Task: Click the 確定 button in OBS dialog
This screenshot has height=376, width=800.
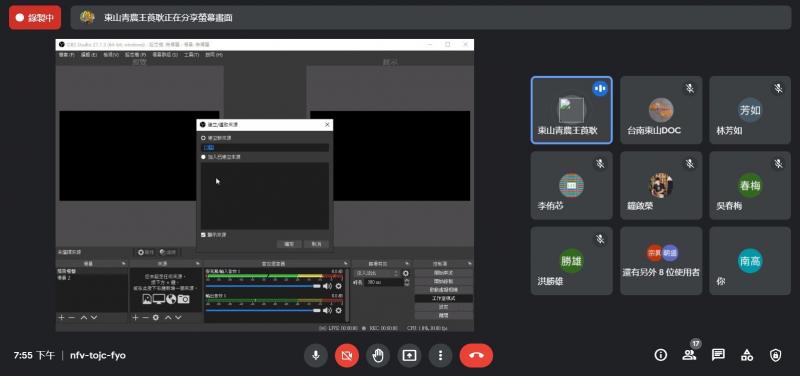Action: [289, 244]
